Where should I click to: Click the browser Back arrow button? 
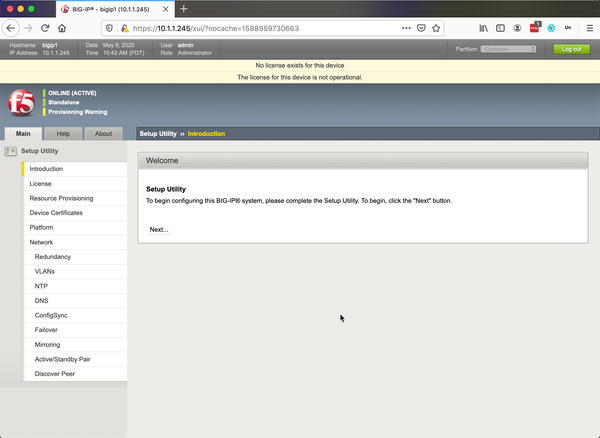(x=11, y=28)
